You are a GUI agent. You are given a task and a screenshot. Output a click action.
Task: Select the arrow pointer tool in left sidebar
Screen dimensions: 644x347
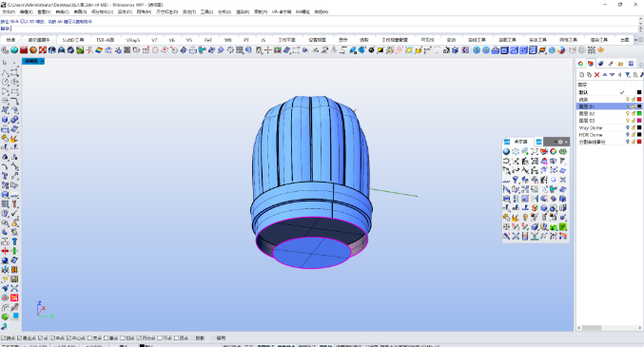coord(5,63)
